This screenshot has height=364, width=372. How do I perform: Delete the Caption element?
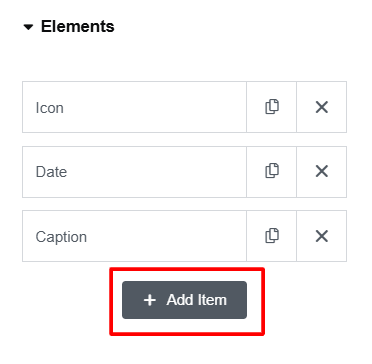[322, 236]
